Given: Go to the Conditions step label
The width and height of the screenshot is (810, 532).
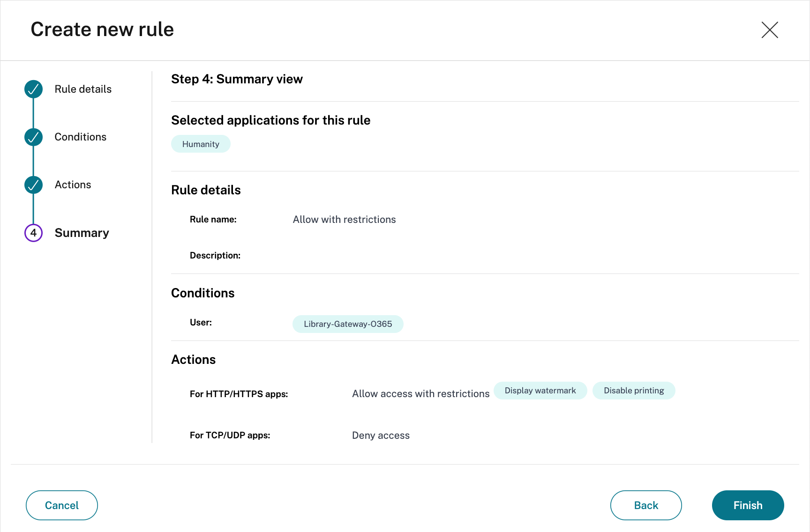Looking at the screenshot, I should [80, 137].
